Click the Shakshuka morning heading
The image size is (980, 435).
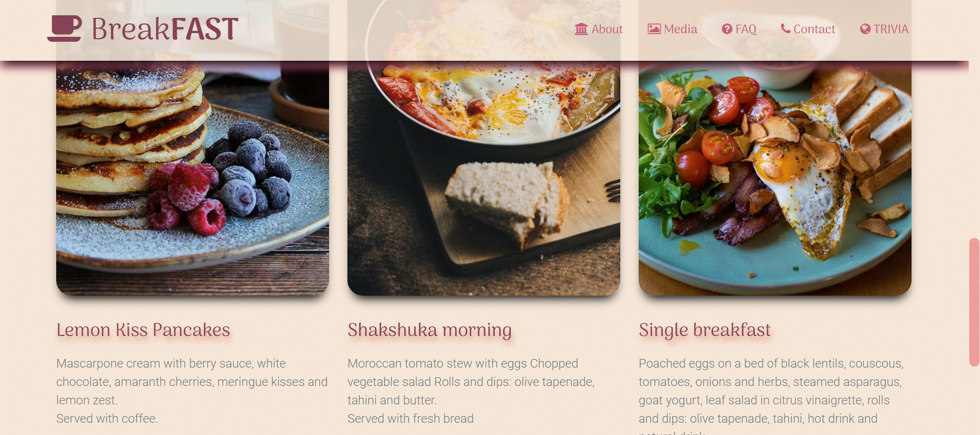pyautogui.click(x=430, y=330)
